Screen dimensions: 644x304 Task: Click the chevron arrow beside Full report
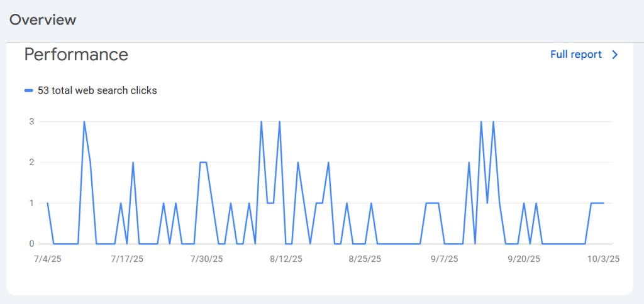pyautogui.click(x=615, y=55)
